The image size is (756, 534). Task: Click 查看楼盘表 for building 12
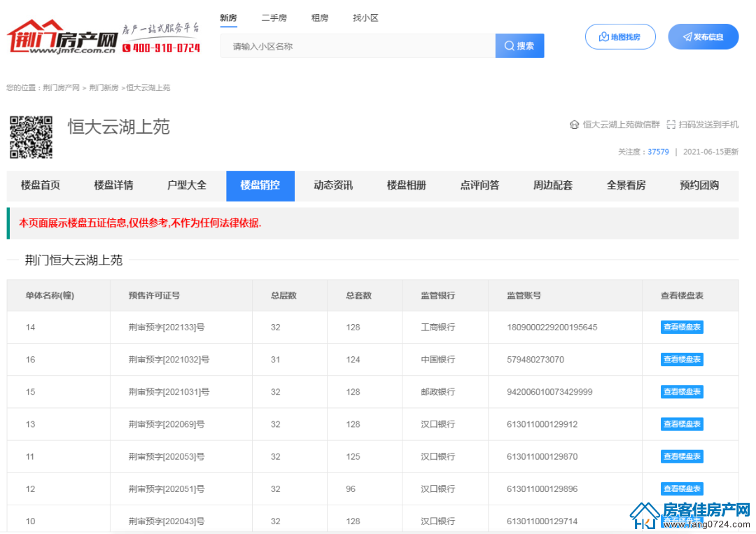click(682, 489)
